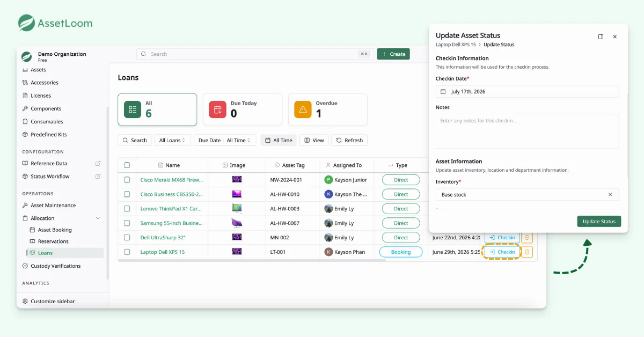Image resolution: width=644 pixels, height=337 pixels.
Task: Open Predefined Kits in the sidebar
Action: click(48, 135)
